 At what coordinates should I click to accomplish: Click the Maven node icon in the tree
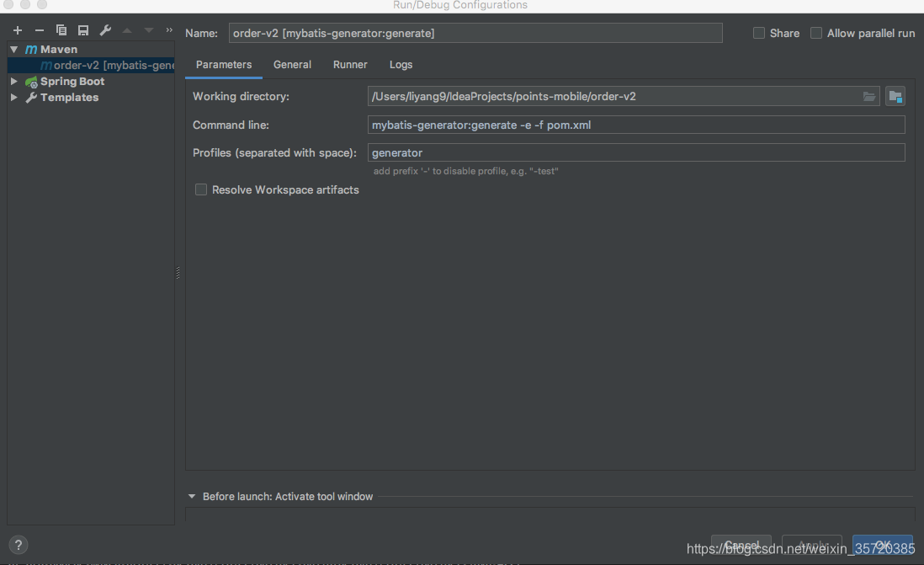31,50
